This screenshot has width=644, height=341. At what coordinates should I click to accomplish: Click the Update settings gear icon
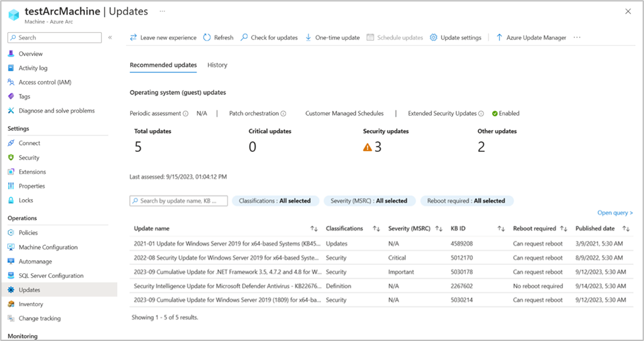point(433,37)
